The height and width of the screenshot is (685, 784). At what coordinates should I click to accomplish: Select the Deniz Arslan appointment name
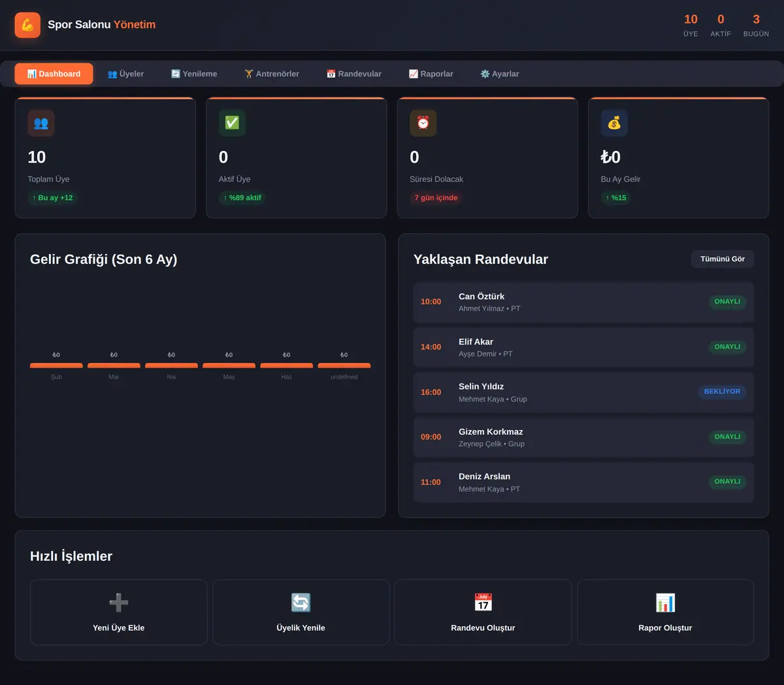[x=484, y=477]
